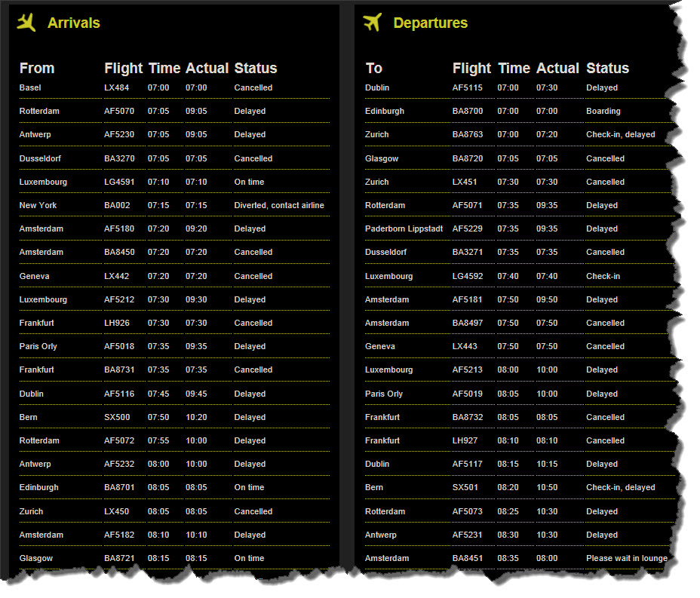Select Bern SX501 'Check-in, delayed' status

point(621,487)
